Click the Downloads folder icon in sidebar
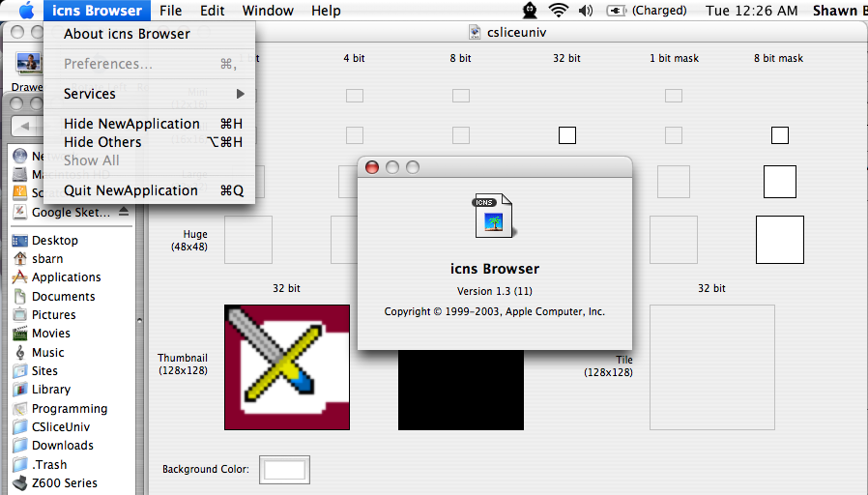The height and width of the screenshot is (495, 868). 20,445
